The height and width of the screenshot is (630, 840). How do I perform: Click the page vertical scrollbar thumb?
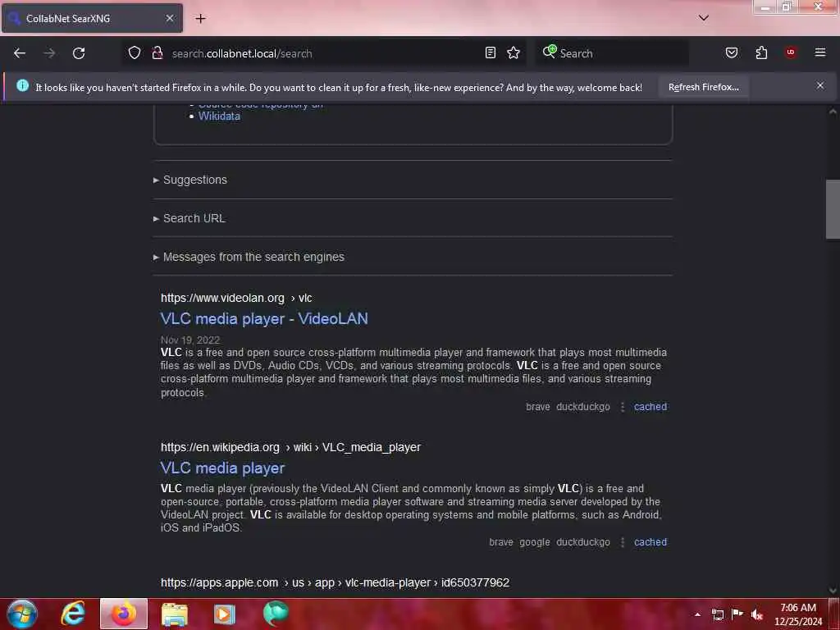(x=833, y=209)
